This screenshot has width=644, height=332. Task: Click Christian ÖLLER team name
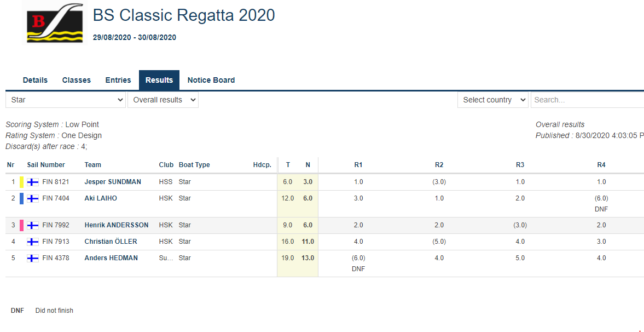111,242
